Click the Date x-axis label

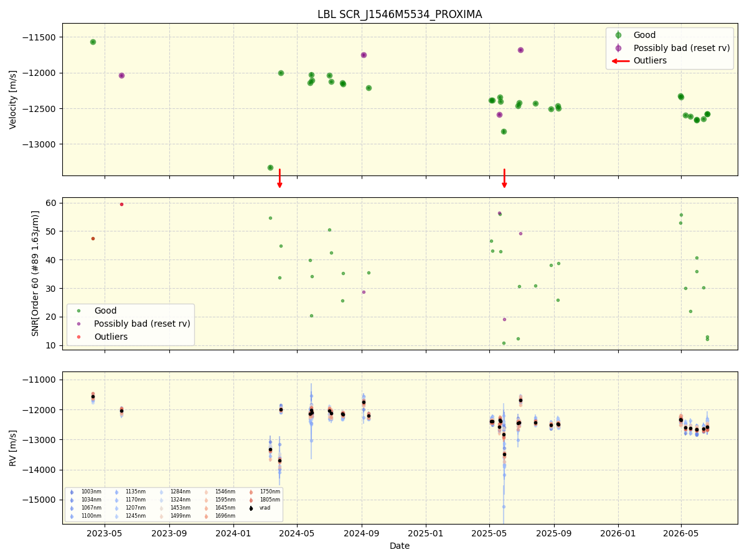click(400, 546)
